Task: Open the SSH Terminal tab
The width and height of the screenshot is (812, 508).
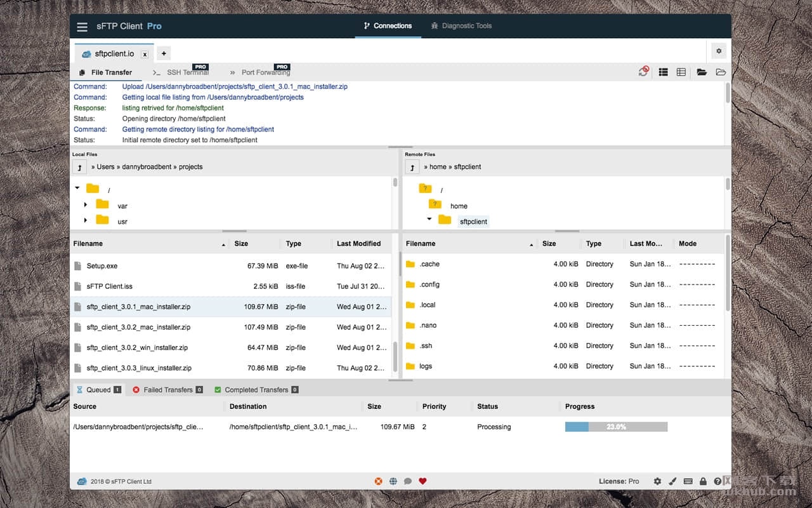Action: [181, 72]
